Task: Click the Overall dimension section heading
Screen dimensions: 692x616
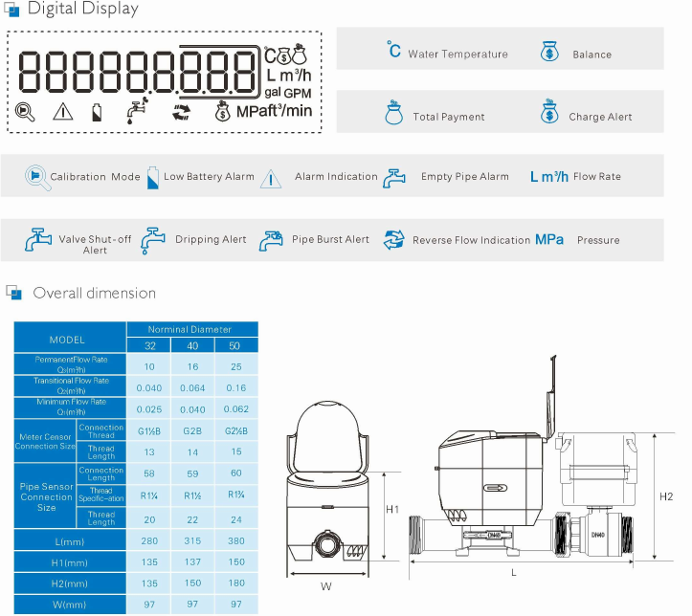Action: coord(94,293)
